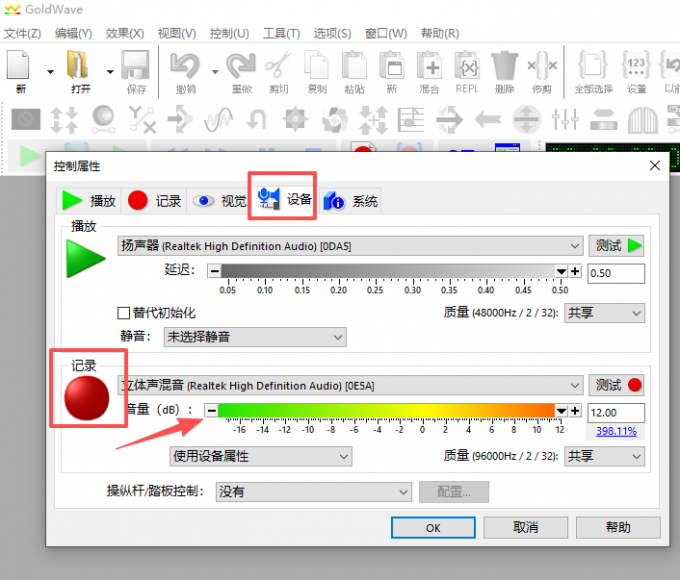The width and height of the screenshot is (680, 580).
Task: Click the Undo (撤销) toolbar icon
Action: click(185, 67)
